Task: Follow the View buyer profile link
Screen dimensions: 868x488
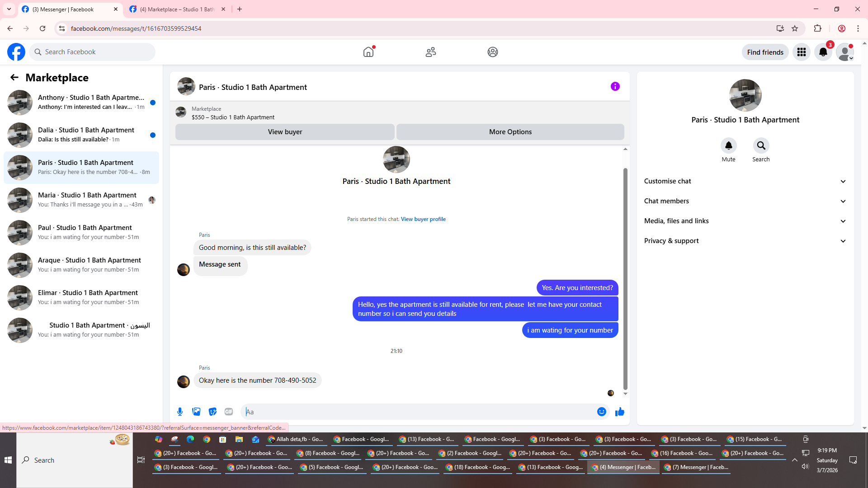Action: pos(423,219)
